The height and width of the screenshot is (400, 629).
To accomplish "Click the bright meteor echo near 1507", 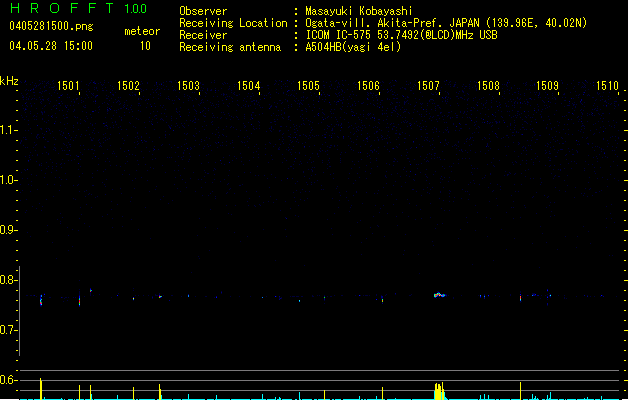I will tap(439, 295).
